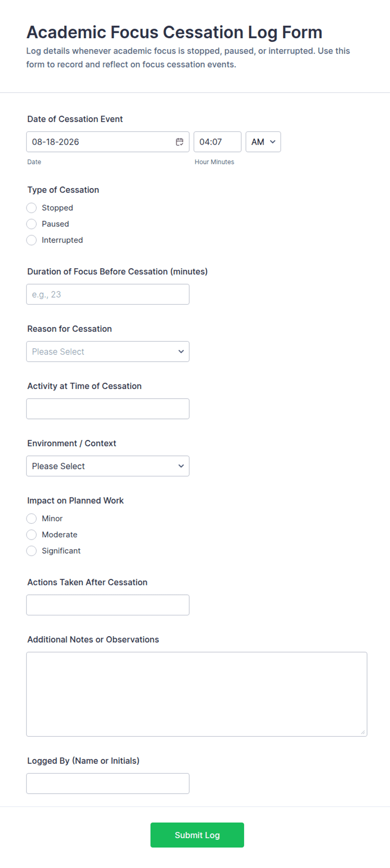Open the AM/PM selector dropdown
The width and height of the screenshot is (390, 868).
pyautogui.click(x=263, y=142)
